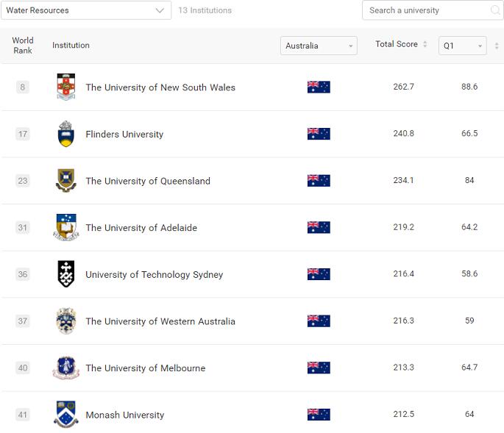Open the Australia country filter dropdown

319,46
